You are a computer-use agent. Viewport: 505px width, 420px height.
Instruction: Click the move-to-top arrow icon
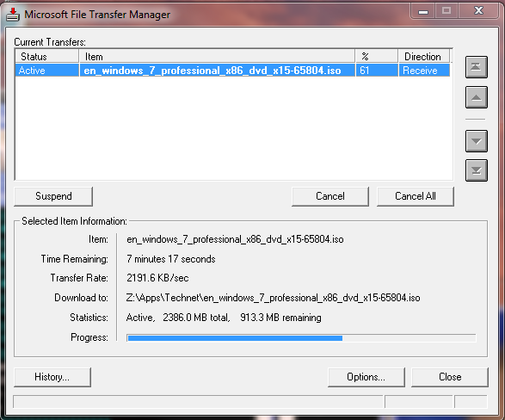tap(477, 67)
